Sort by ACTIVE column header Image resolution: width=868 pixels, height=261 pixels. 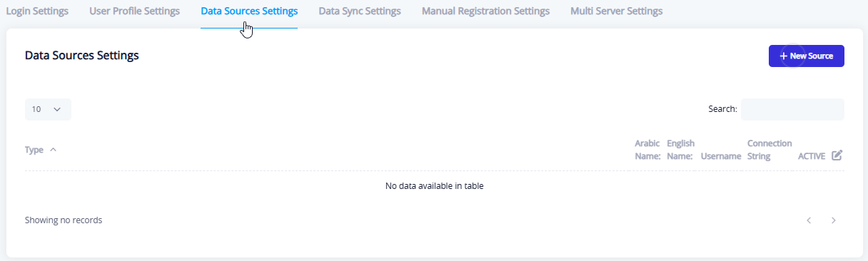[x=812, y=156]
